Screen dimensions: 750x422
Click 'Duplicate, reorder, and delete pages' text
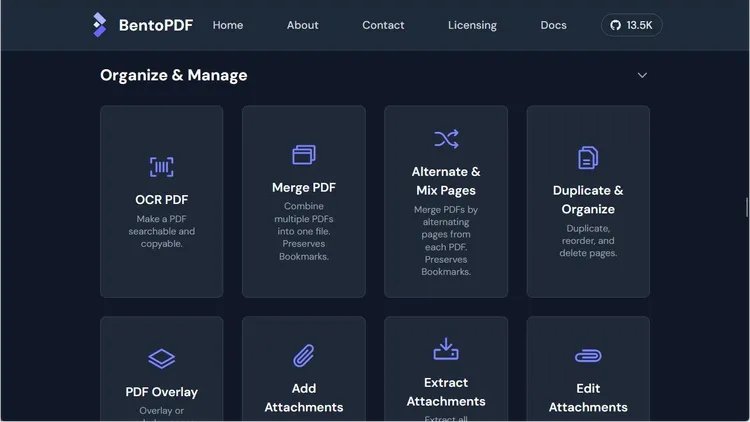(x=588, y=241)
